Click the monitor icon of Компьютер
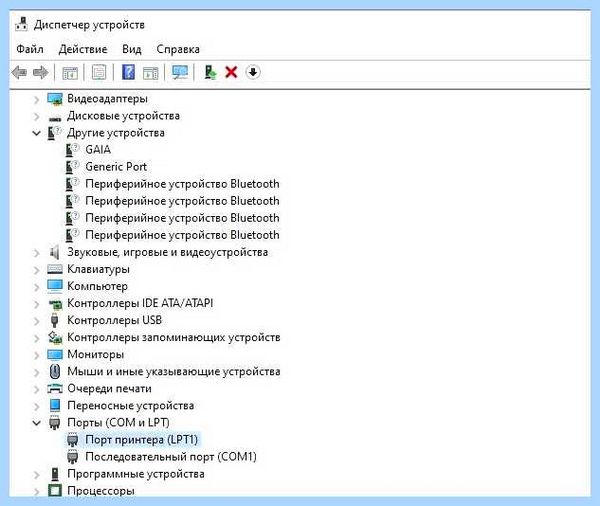 pyautogui.click(x=55, y=286)
